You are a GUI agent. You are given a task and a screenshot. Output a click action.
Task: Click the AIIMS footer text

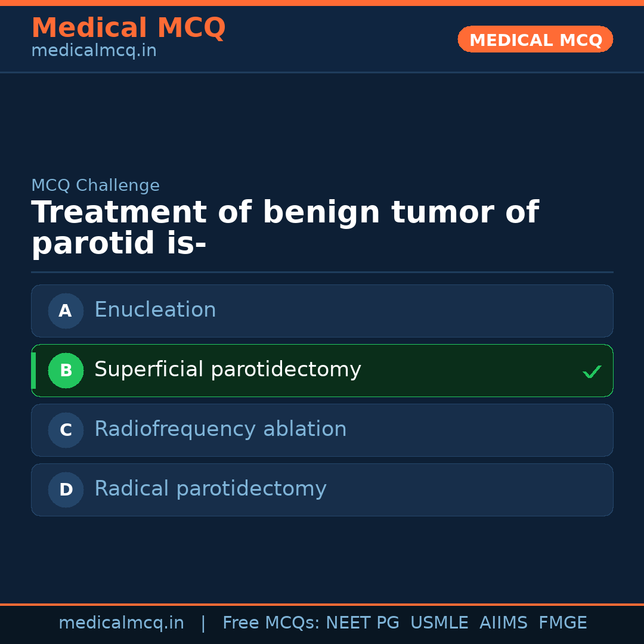pyautogui.click(x=503, y=623)
